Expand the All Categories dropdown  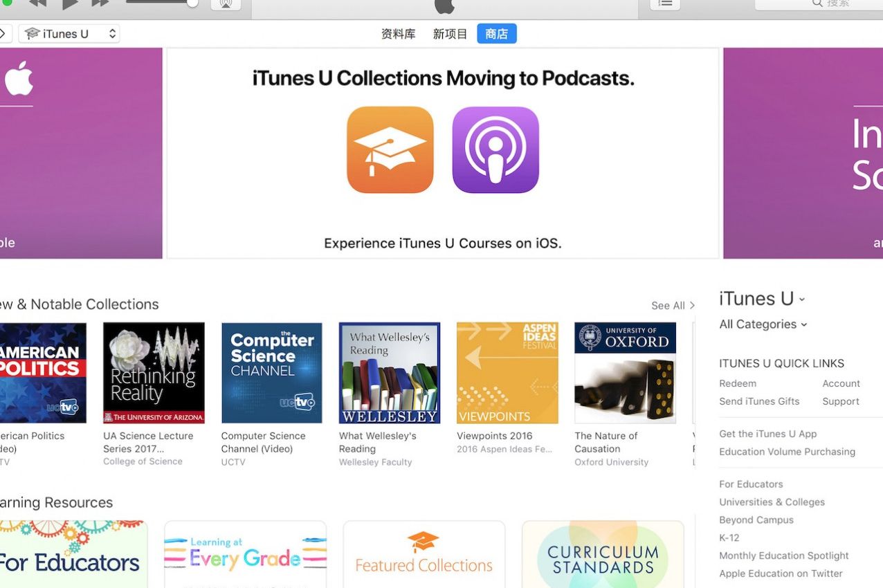pos(763,324)
